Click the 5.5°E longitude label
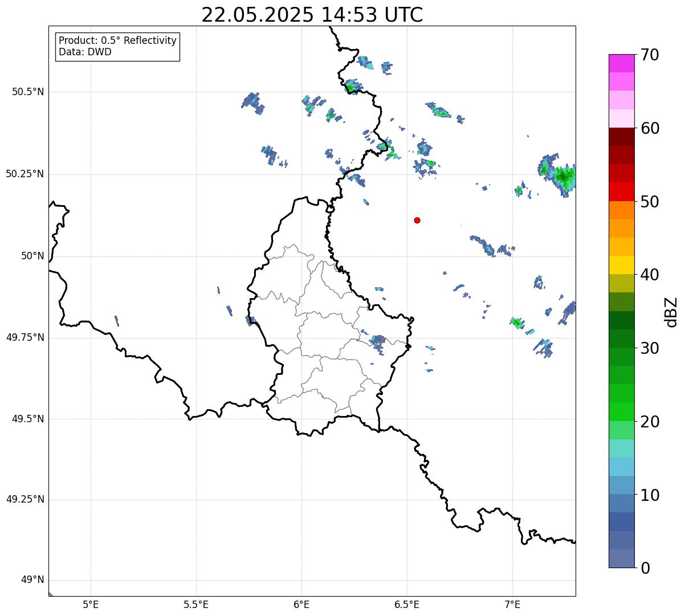Screen dimensions: 685x616 point(196,605)
